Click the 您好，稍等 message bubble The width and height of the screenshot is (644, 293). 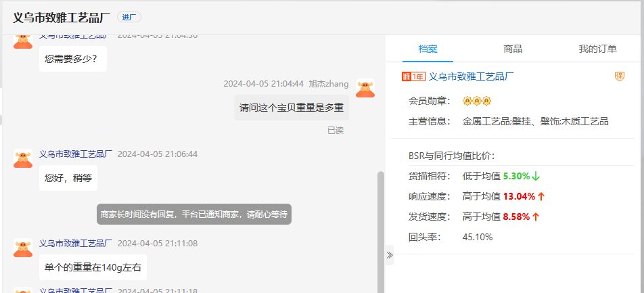[68, 178]
